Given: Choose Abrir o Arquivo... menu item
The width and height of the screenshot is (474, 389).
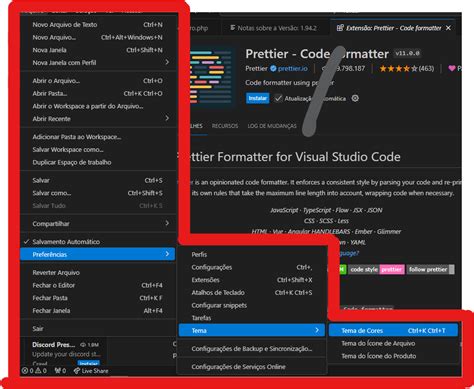Looking at the screenshot, I should (98, 81).
